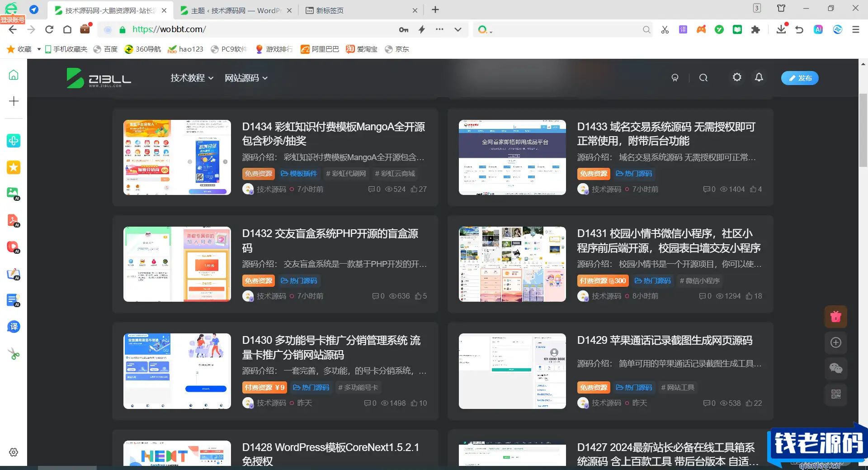Show the floating QR code icon
This screenshot has width=868, height=470.
tap(836, 394)
